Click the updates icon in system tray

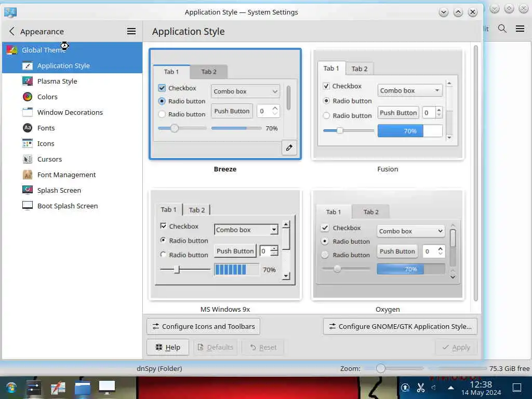(x=405, y=388)
